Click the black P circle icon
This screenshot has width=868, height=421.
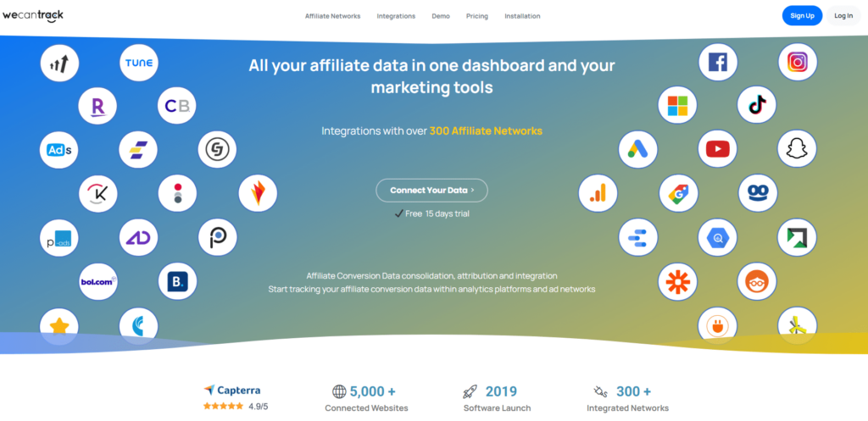(218, 238)
